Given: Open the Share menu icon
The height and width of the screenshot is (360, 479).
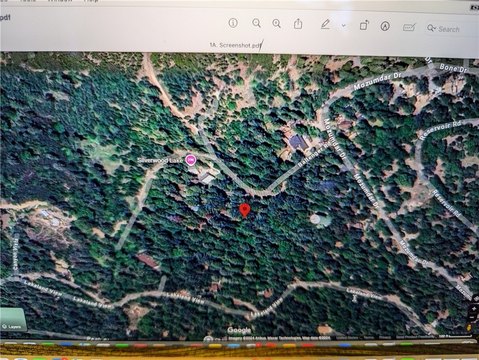Looking at the screenshot, I should [x=298, y=24].
